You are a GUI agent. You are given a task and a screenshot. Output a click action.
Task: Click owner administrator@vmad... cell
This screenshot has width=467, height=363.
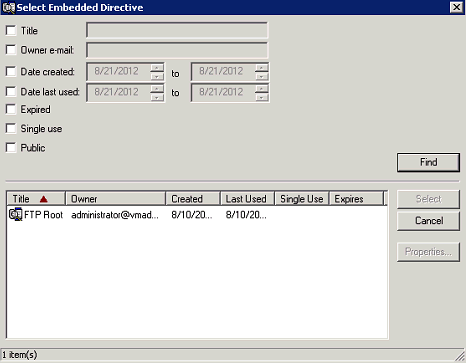pyautogui.click(x=115, y=215)
